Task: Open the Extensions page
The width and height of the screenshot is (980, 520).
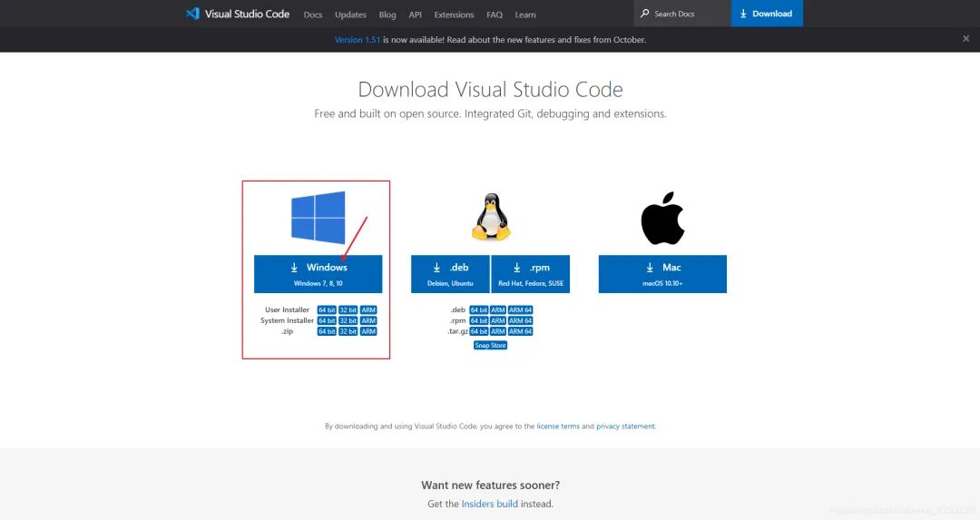Action: tap(454, 15)
